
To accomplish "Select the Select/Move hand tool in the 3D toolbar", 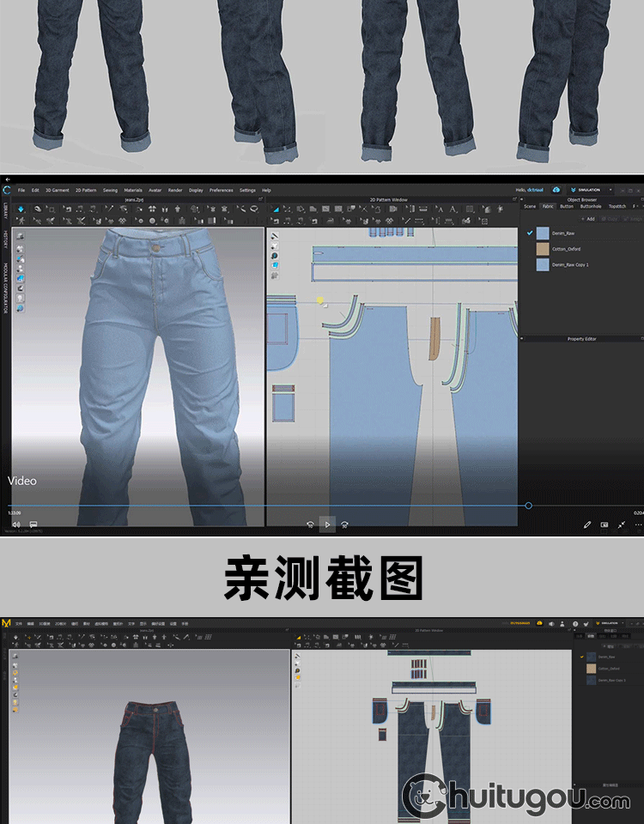I will coord(38,209).
